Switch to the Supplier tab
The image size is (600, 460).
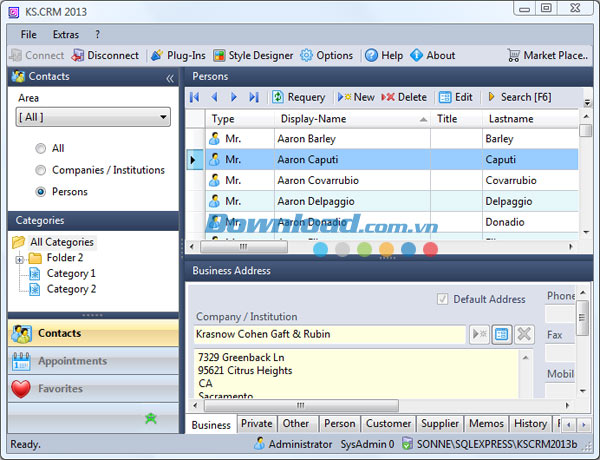440,424
